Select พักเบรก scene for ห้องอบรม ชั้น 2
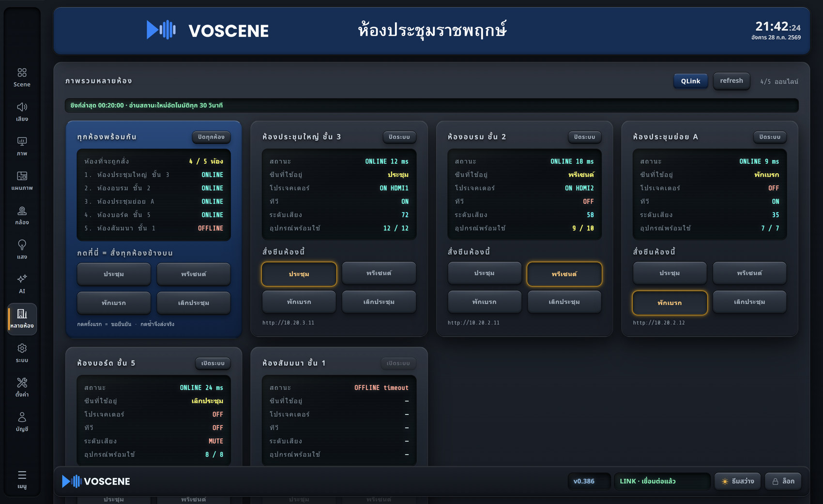Image resolution: width=823 pixels, height=504 pixels. point(485,302)
